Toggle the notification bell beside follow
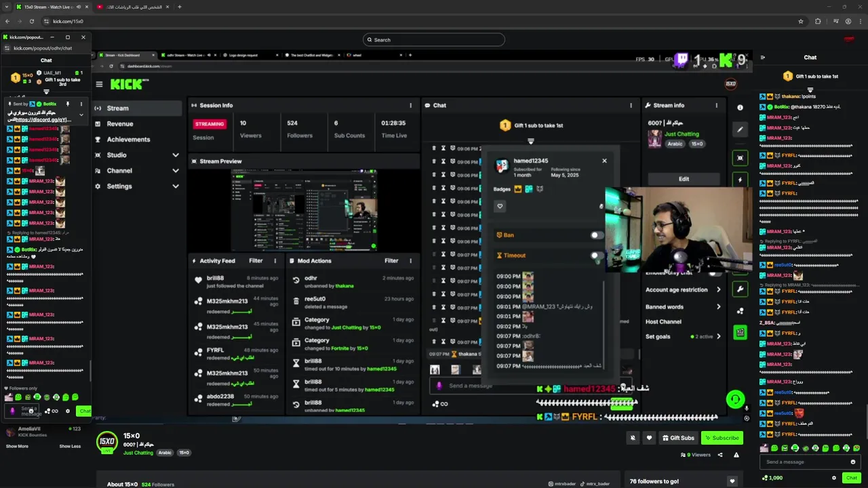The width and height of the screenshot is (868, 488). (x=633, y=438)
